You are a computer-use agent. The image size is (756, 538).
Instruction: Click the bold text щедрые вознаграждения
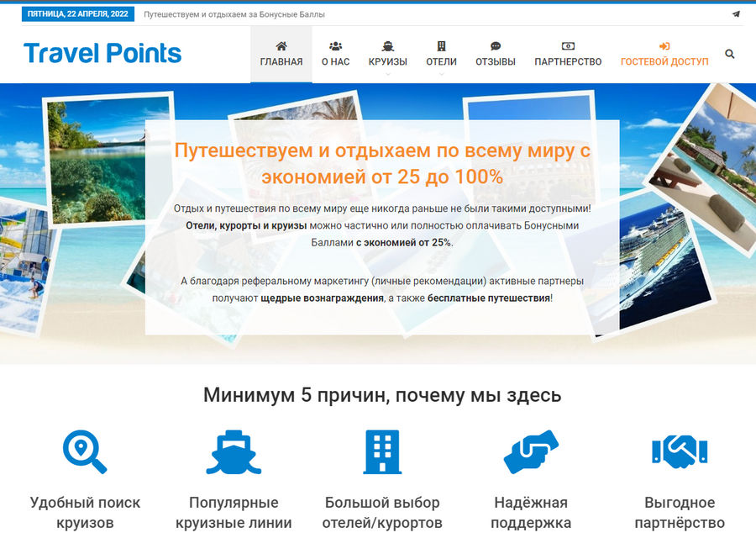pyautogui.click(x=322, y=298)
